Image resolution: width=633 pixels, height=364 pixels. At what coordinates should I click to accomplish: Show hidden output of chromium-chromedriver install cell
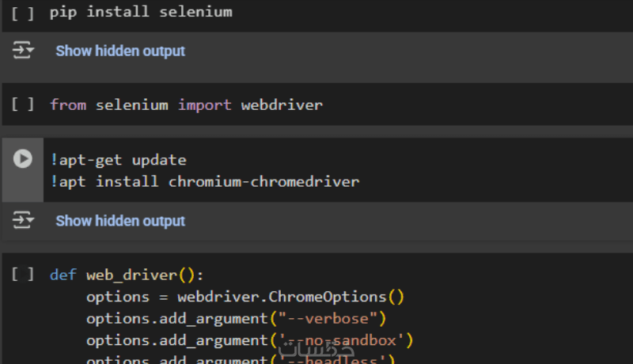[x=120, y=221]
